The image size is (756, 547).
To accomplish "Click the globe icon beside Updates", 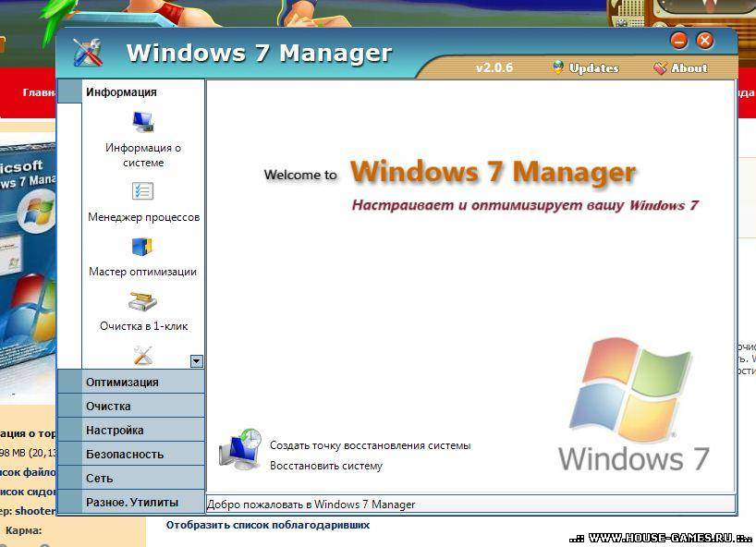I will [x=558, y=67].
